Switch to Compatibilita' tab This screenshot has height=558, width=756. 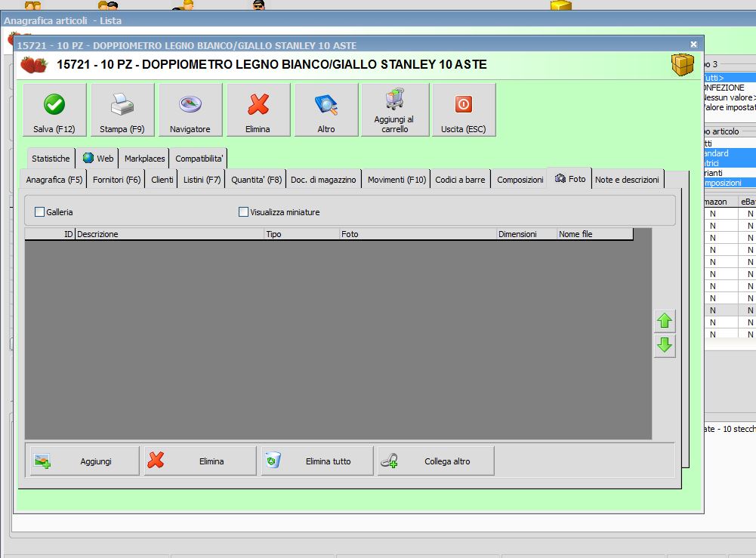pos(199,159)
